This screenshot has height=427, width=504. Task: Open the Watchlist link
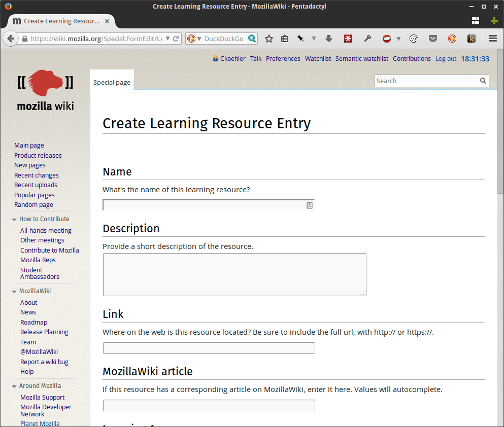coord(318,59)
